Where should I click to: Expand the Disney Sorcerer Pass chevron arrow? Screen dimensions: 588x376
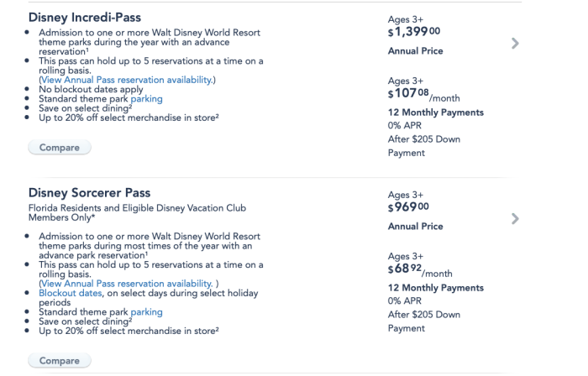515,218
